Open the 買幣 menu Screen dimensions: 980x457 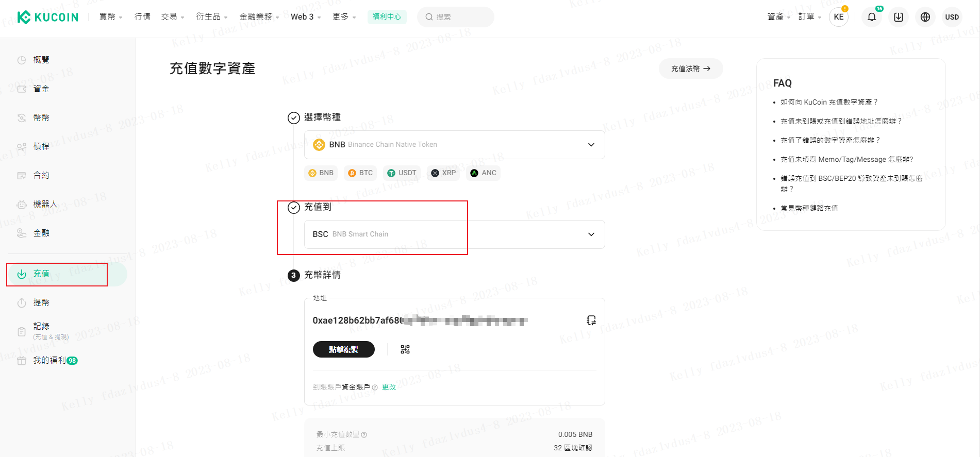click(111, 17)
